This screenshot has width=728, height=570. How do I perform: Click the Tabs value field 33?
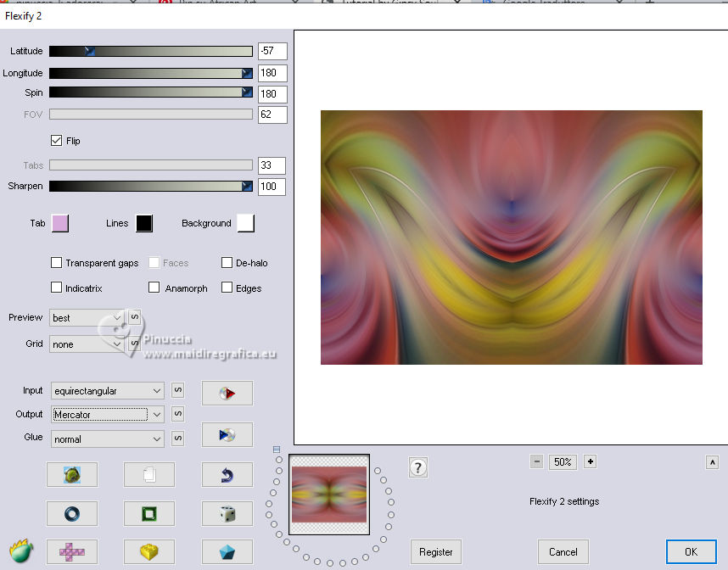[x=272, y=165]
